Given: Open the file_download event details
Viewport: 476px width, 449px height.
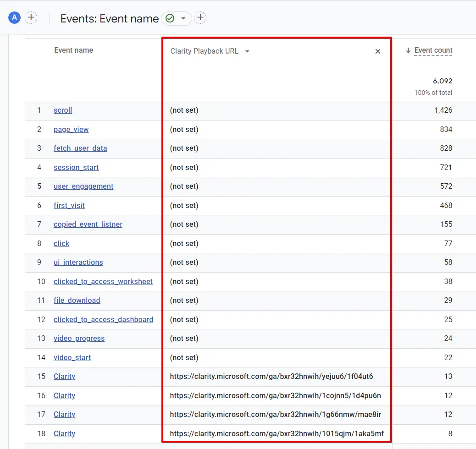Looking at the screenshot, I should (x=77, y=301).
